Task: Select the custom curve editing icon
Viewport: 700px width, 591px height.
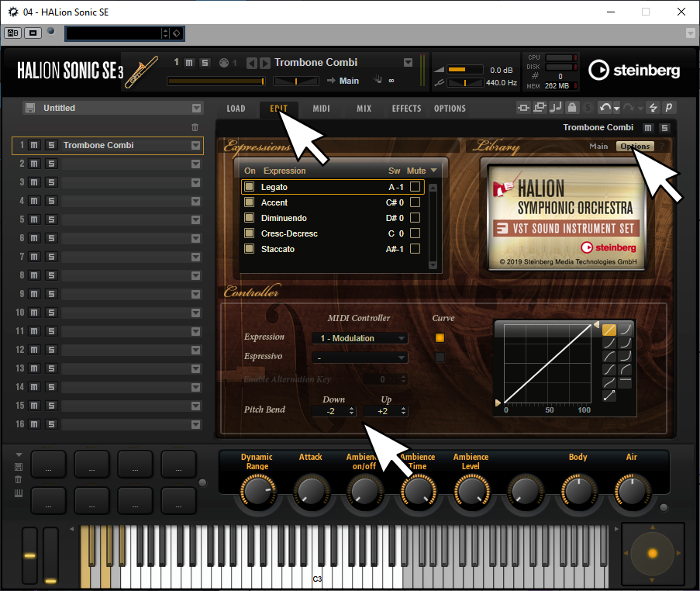Action: point(609,396)
